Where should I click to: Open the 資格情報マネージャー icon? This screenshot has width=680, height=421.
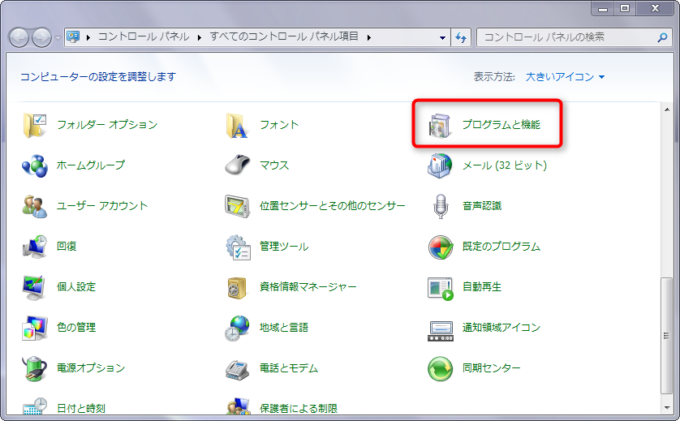pos(237,287)
